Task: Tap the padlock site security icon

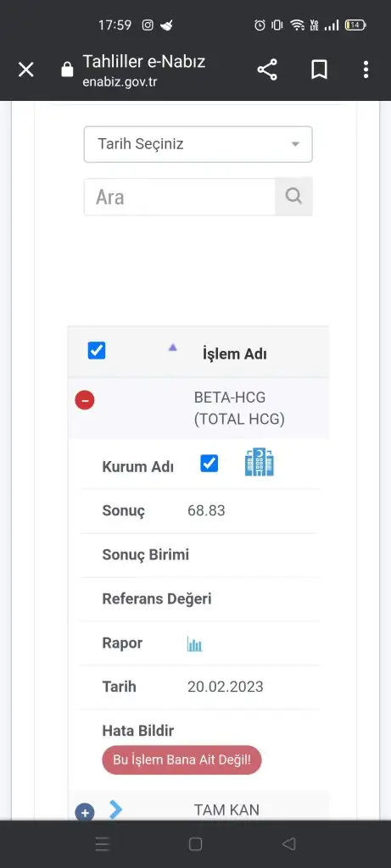Action: [67, 70]
